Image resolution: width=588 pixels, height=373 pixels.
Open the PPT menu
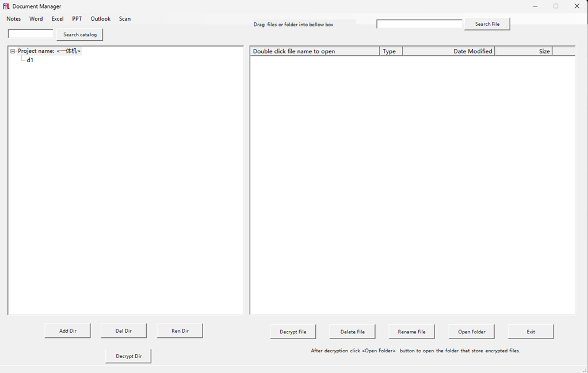click(77, 19)
